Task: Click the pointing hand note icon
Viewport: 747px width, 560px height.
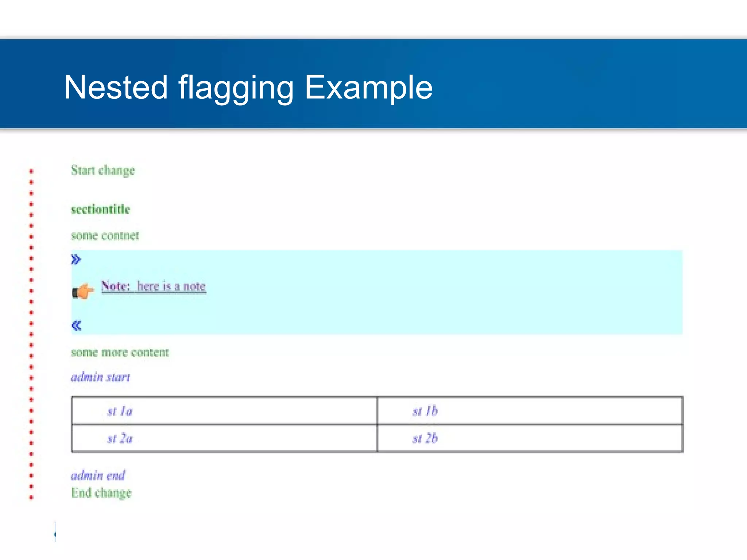Action: [x=83, y=291]
